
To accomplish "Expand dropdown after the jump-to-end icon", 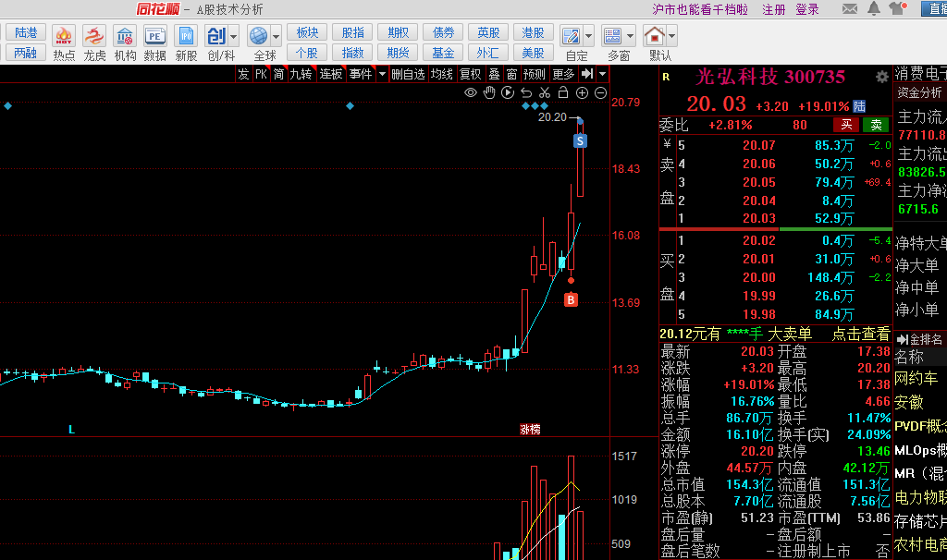I will click(x=602, y=74).
